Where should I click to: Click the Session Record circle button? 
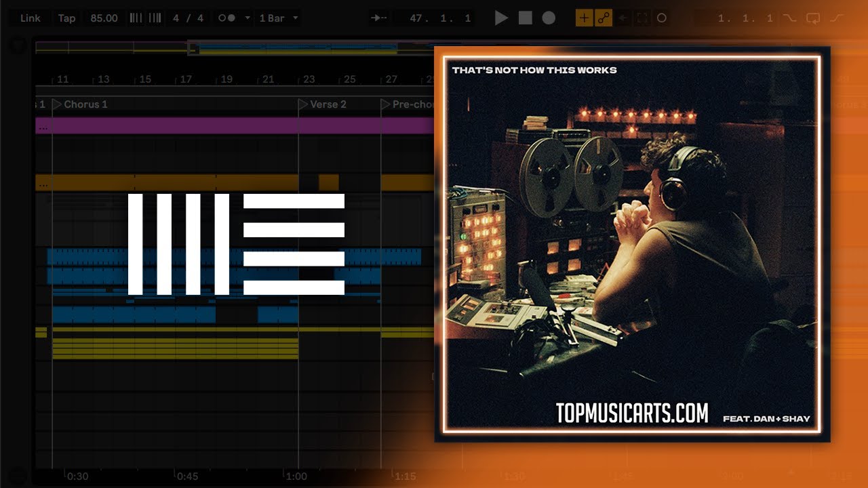coord(662,18)
